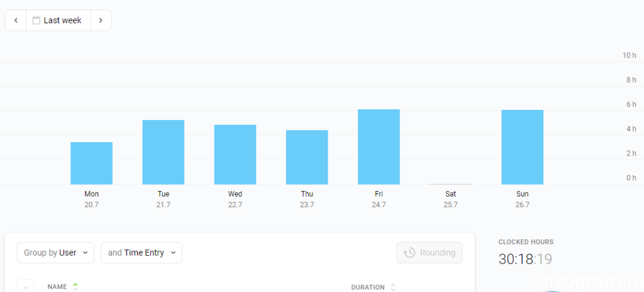Select Wednesday's bar in the chart
Screen dimensions: 644x292
coord(235,154)
